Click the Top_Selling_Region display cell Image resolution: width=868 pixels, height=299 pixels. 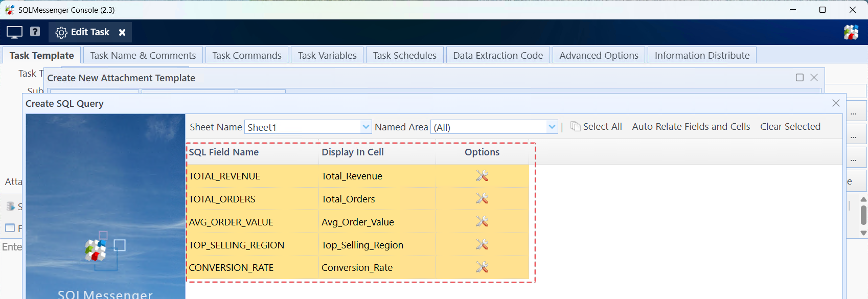(x=377, y=245)
